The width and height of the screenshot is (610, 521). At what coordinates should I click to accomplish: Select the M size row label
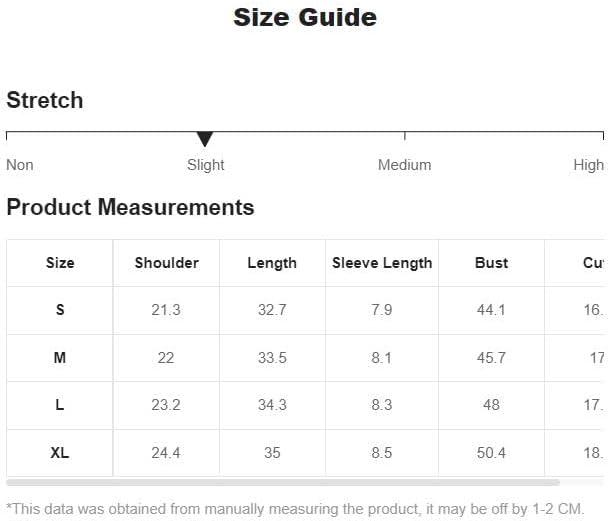[60, 358]
